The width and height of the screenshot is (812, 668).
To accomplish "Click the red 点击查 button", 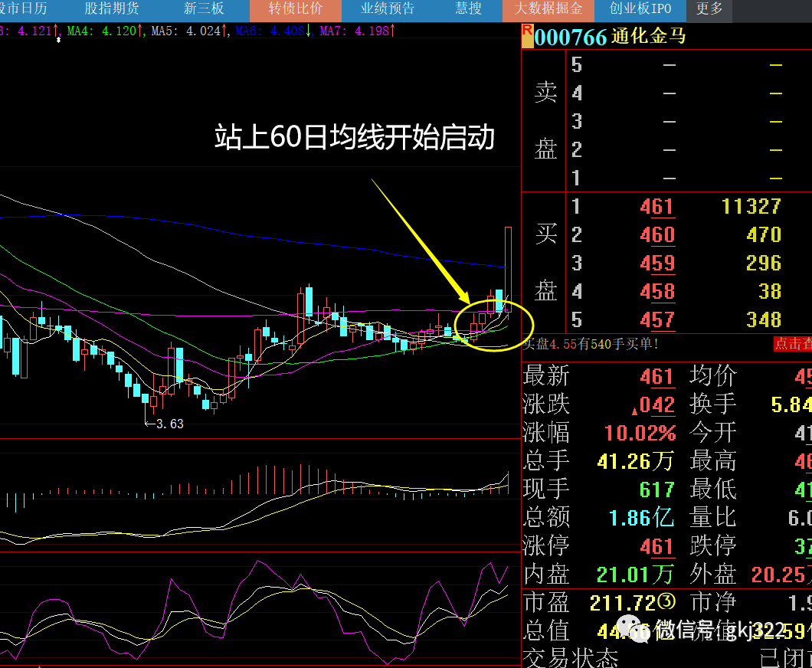I will pos(792,344).
